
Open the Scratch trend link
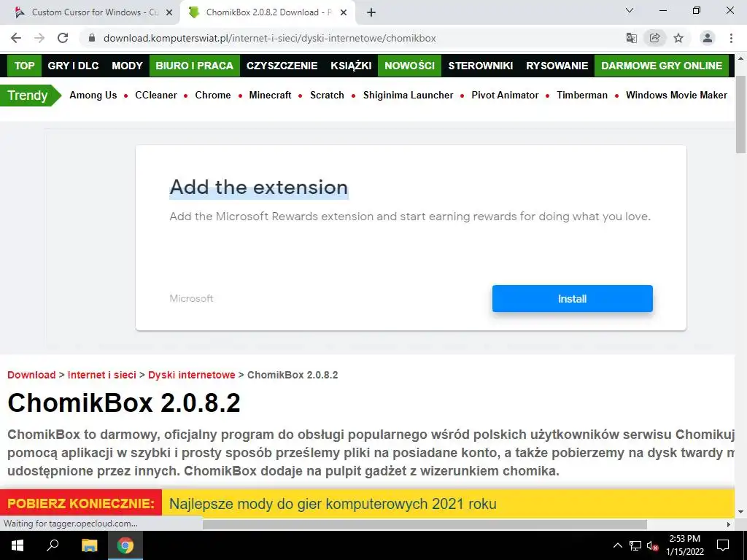pyautogui.click(x=327, y=96)
